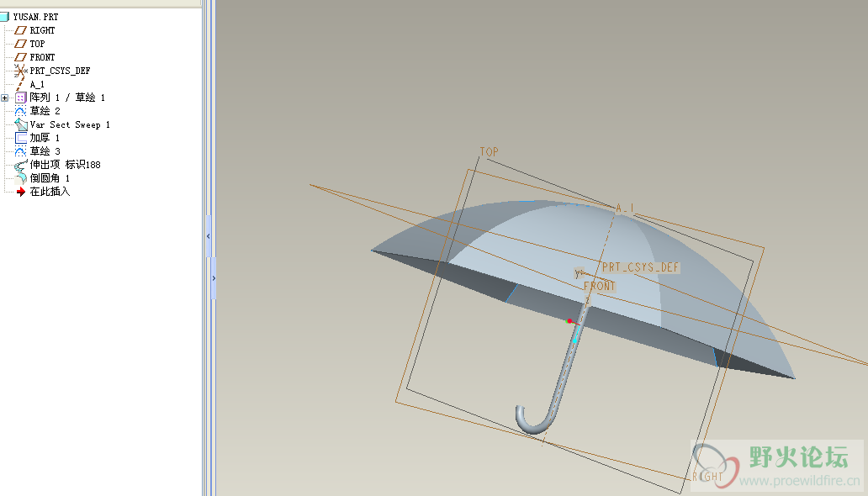868x496 pixels.
Task: Select 倒圆角 1 feature in tree
Action: [x=50, y=178]
